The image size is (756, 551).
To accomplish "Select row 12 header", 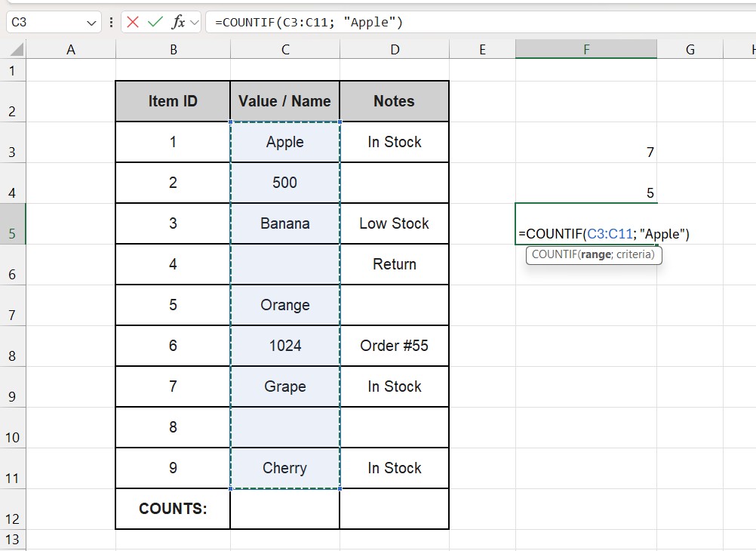I will tap(12, 509).
